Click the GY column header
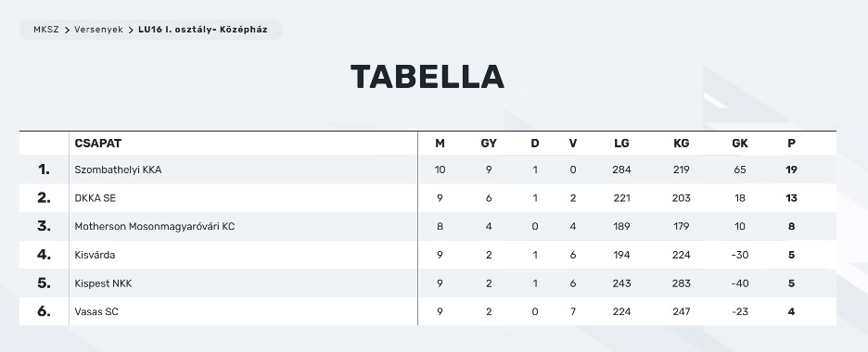Viewport: 868px width, 352px height. [x=489, y=144]
